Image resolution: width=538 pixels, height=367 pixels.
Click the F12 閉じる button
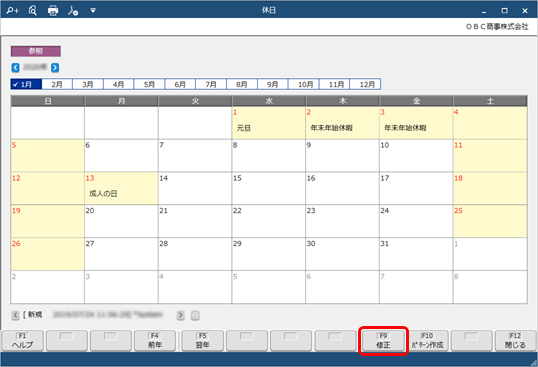pyautogui.click(x=515, y=341)
